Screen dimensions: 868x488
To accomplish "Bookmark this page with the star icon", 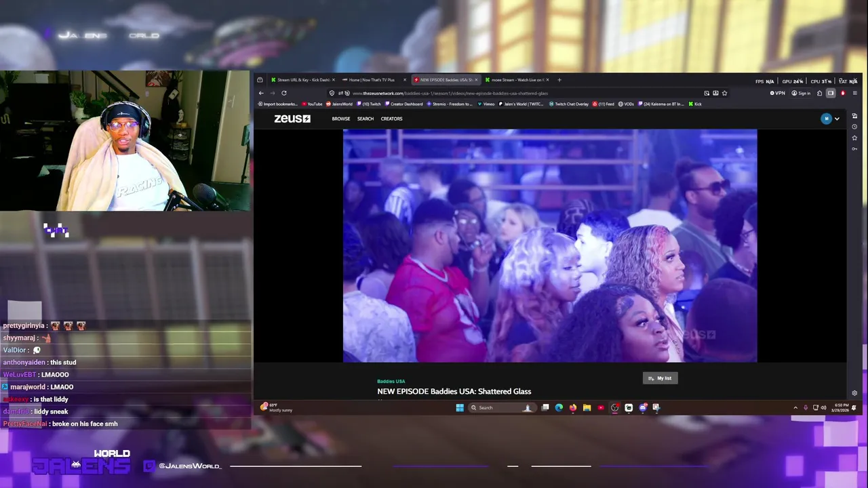I will click(724, 93).
